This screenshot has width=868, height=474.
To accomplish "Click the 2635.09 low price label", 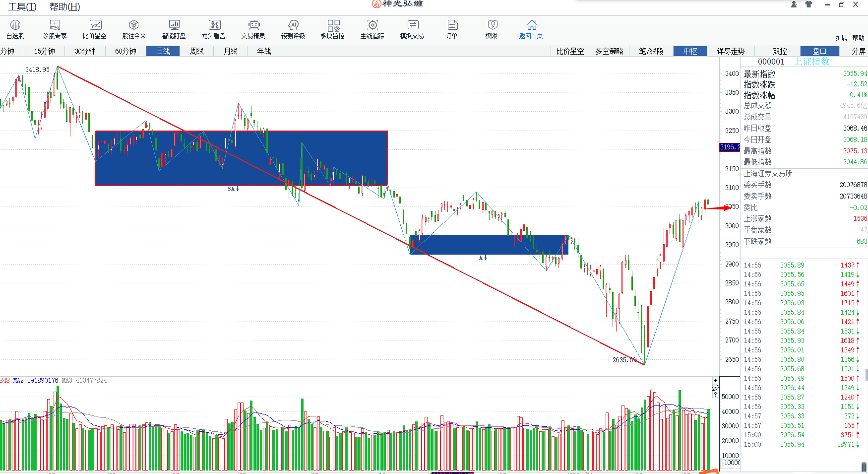I will [x=624, y=360].
